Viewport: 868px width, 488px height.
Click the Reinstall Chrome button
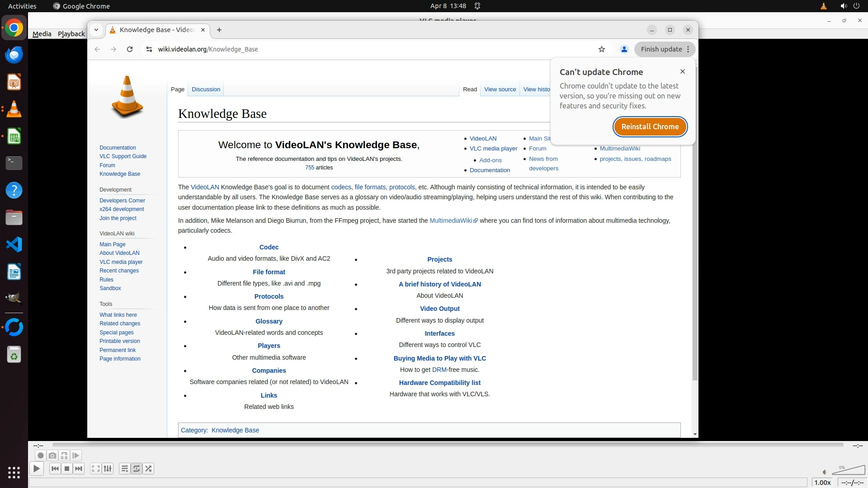(x=650, y=127)
